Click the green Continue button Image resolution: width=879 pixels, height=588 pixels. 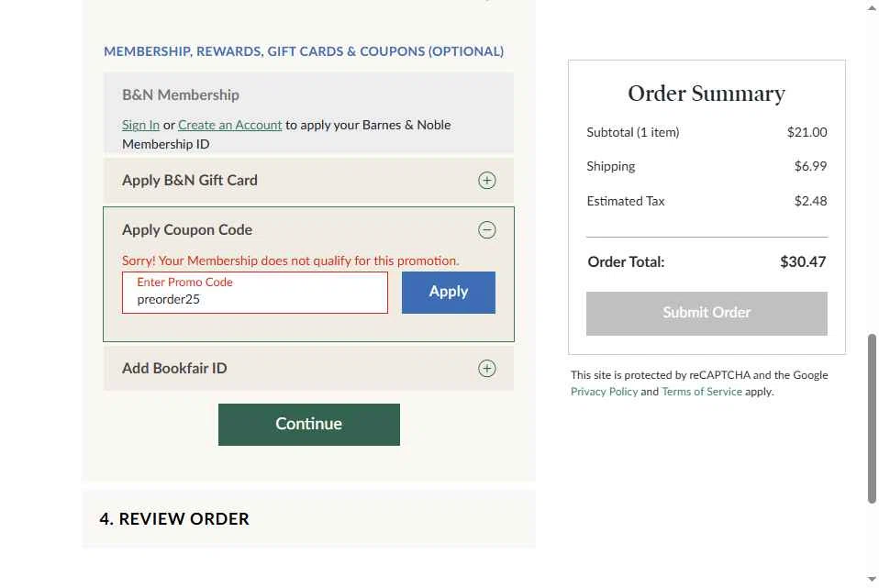[308, 425]
